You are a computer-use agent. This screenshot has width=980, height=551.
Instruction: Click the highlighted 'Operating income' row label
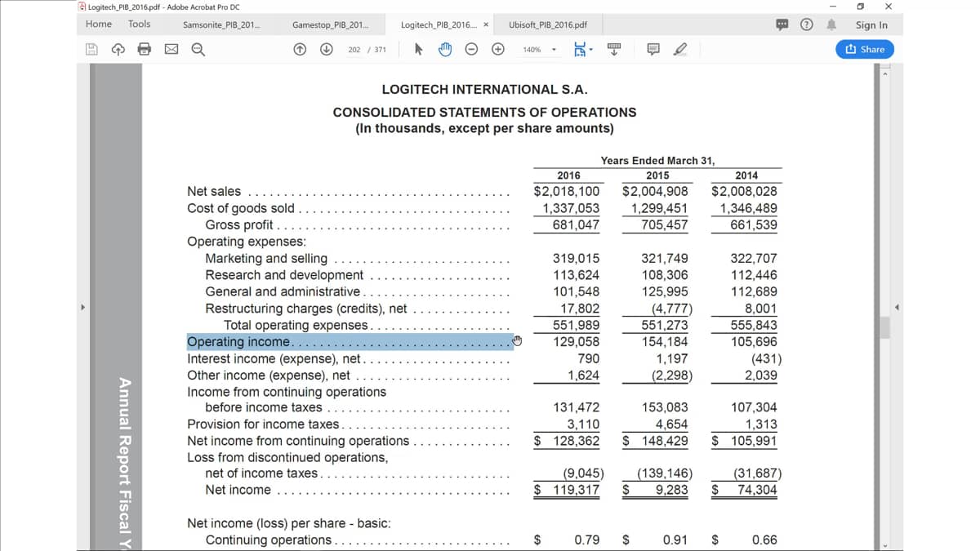[349, 342]
